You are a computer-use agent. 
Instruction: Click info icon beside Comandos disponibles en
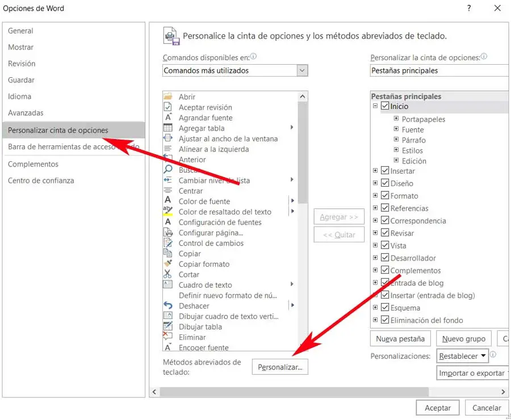tap(253, 56)
